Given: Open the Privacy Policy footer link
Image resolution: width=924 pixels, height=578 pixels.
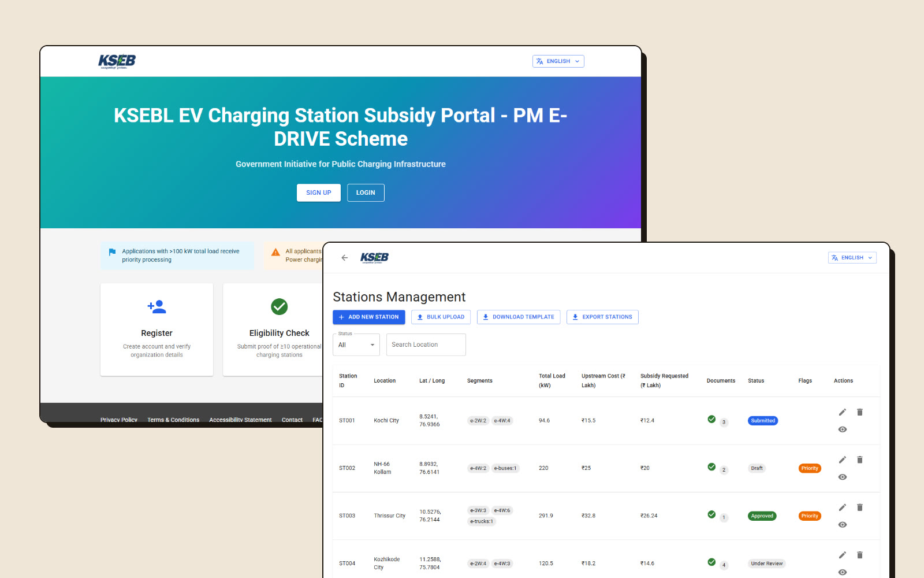Looking at the screenshot, I should (x=119, y=420).
